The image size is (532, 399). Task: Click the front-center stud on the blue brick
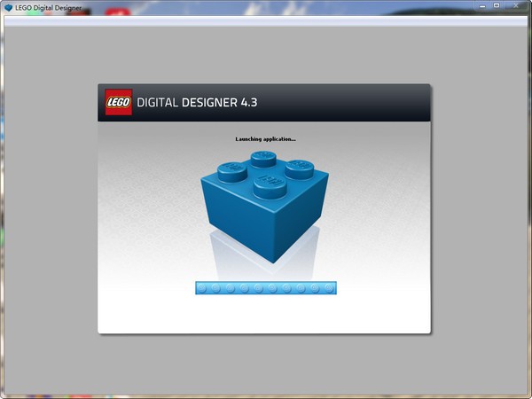click(267, 184)
